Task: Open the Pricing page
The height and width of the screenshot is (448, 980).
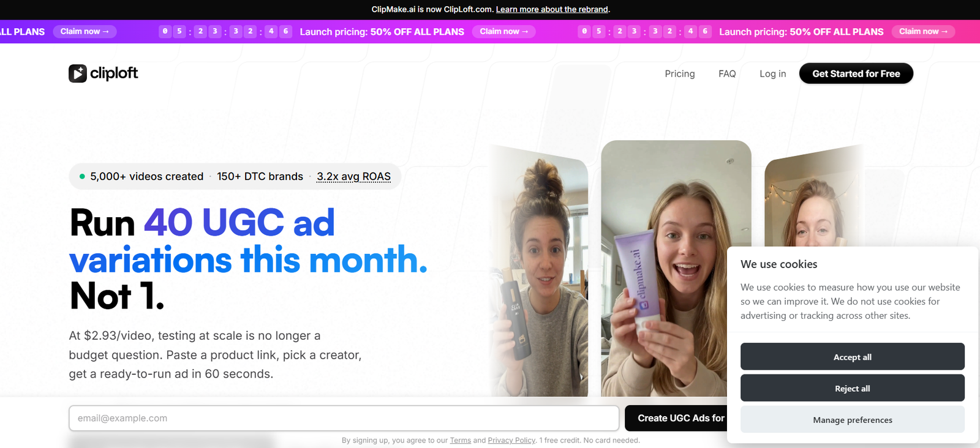Action: 680,73
